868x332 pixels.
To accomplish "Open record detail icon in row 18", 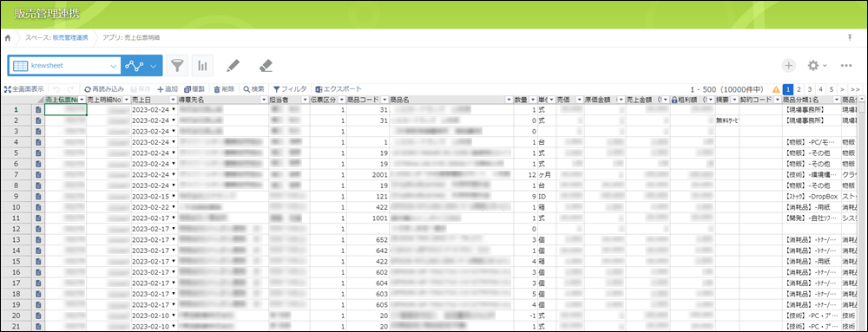I will [x=38, y=294].
